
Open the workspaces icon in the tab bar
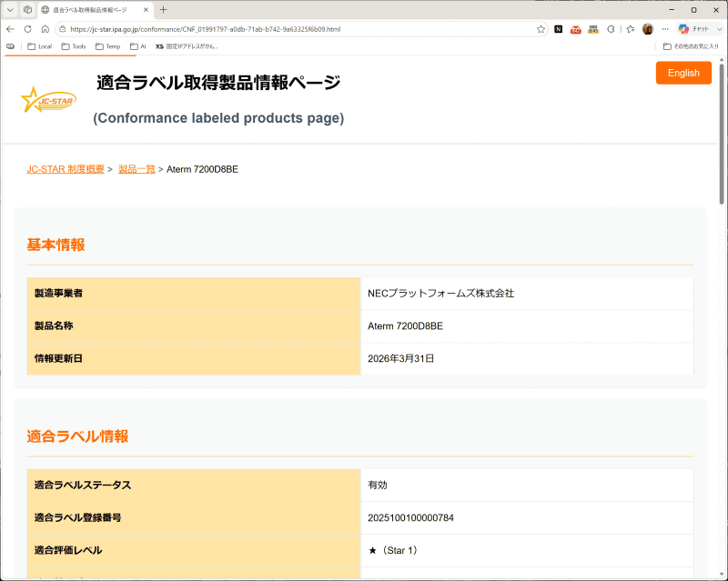(x=28, y=10)
